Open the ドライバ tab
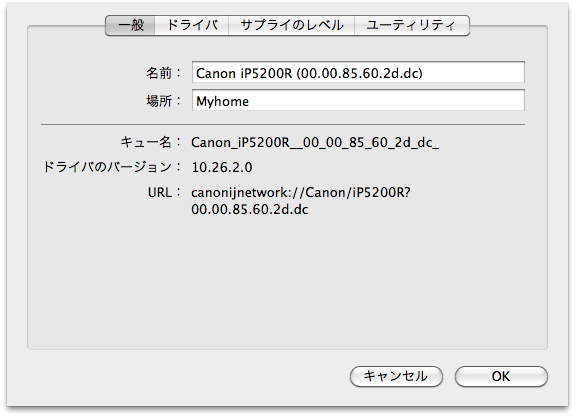This screenshot has width=575, height=417. [x=192, y=25]
